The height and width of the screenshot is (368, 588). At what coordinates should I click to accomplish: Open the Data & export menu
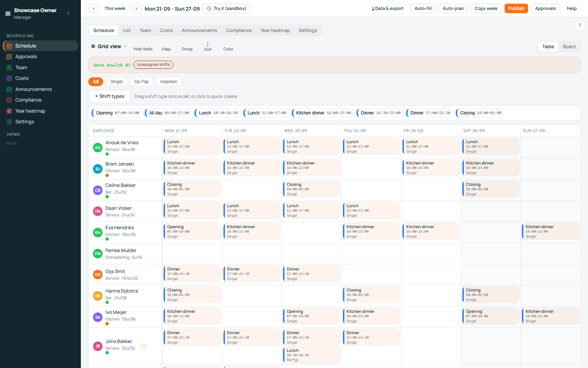387,8
